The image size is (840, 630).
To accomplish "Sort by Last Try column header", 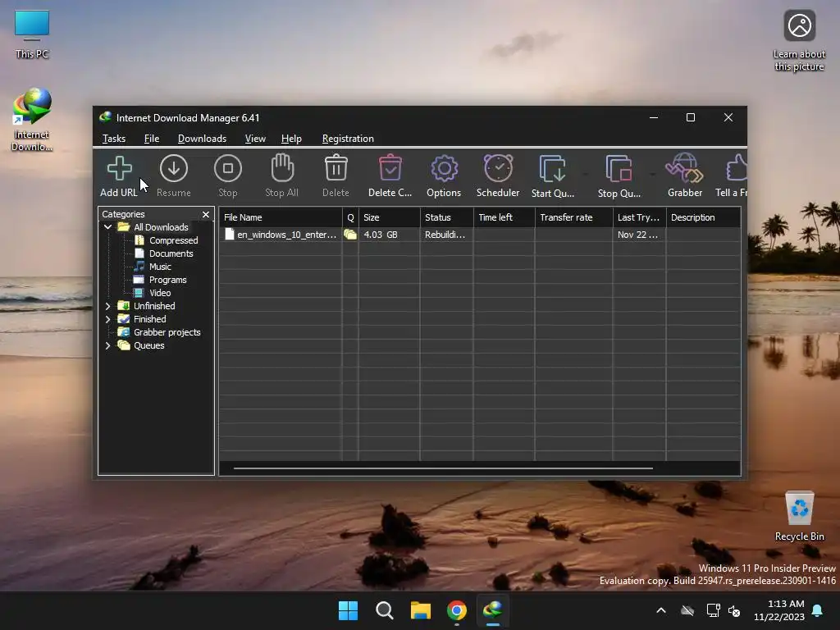I will point(639,217).
